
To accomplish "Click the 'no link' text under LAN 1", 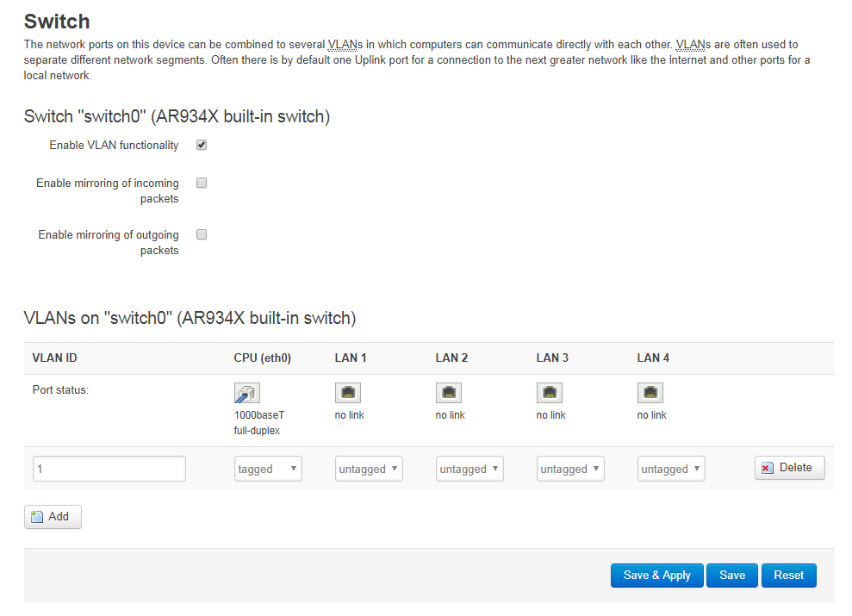I will coord(350,415).
